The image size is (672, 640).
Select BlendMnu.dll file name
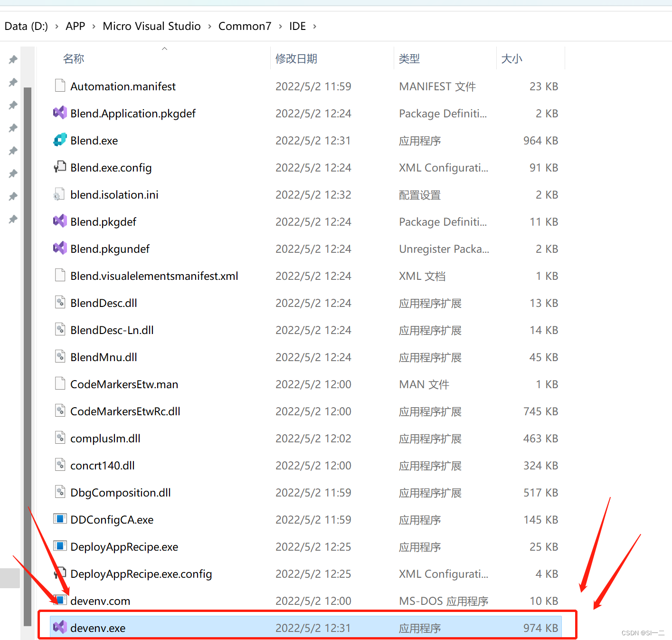[104, 357]
